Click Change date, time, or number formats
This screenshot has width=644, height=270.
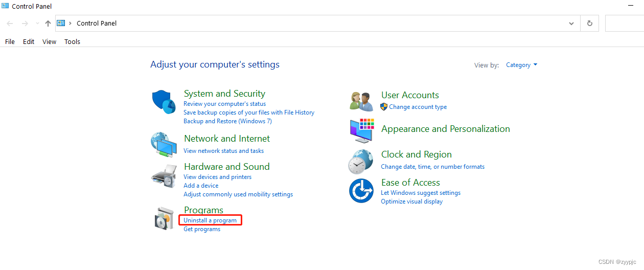point(433,167)
